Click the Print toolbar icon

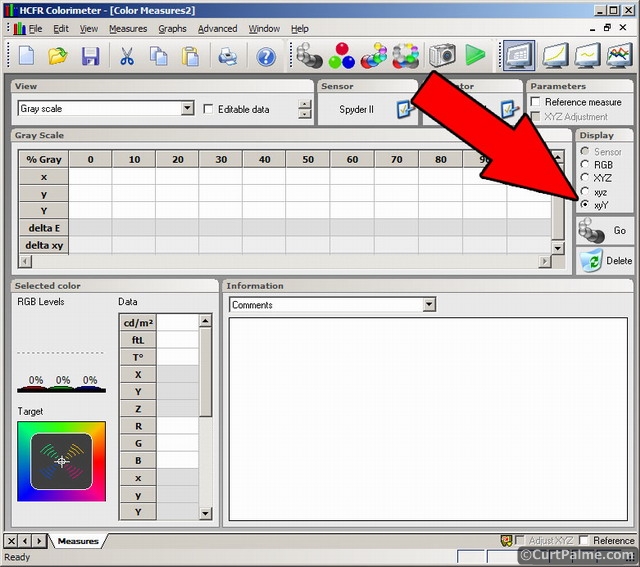[228, 56]
